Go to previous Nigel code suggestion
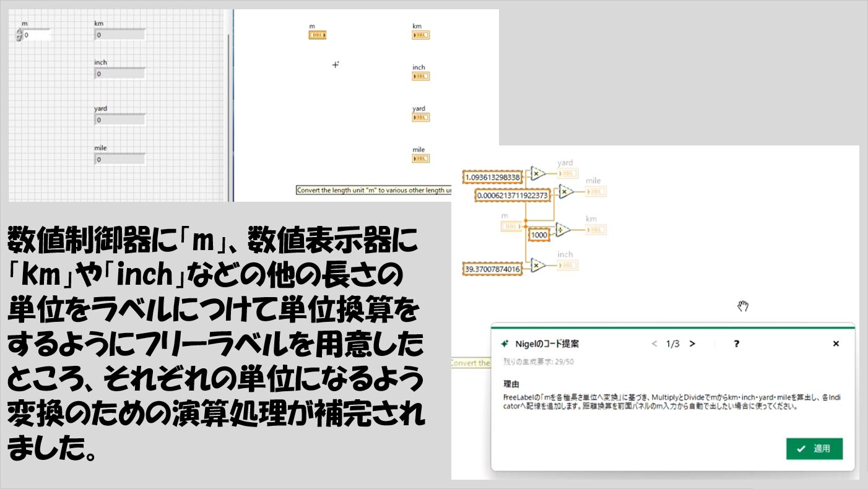Screen dimensions: 868x489 (654, 344)
